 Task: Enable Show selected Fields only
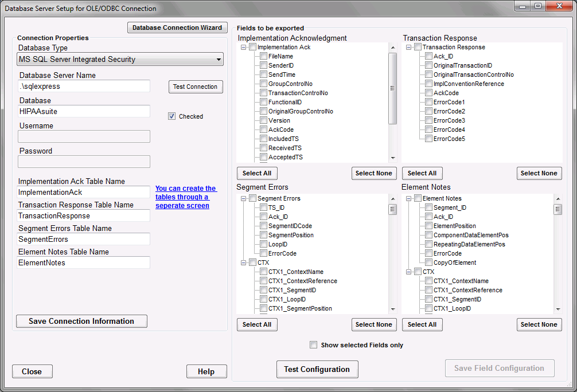point(314,344)
